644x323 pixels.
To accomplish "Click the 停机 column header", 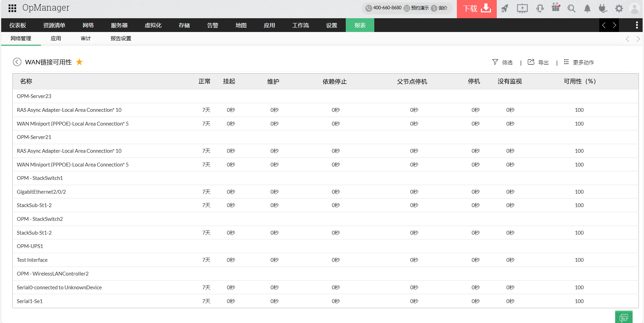I will tap(474, 81).
